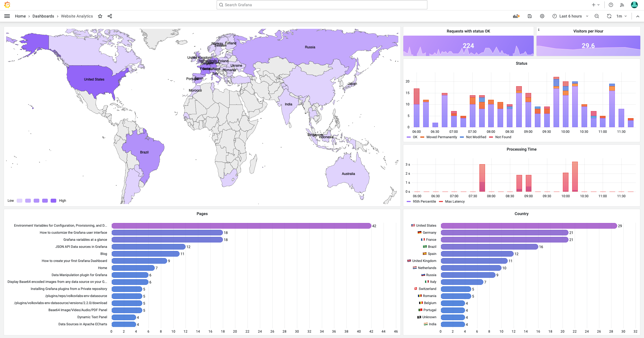The width and height of the screenshot is (644, 338).
Task: Click Brazil on the world map
Action: [x=144, y=152]
